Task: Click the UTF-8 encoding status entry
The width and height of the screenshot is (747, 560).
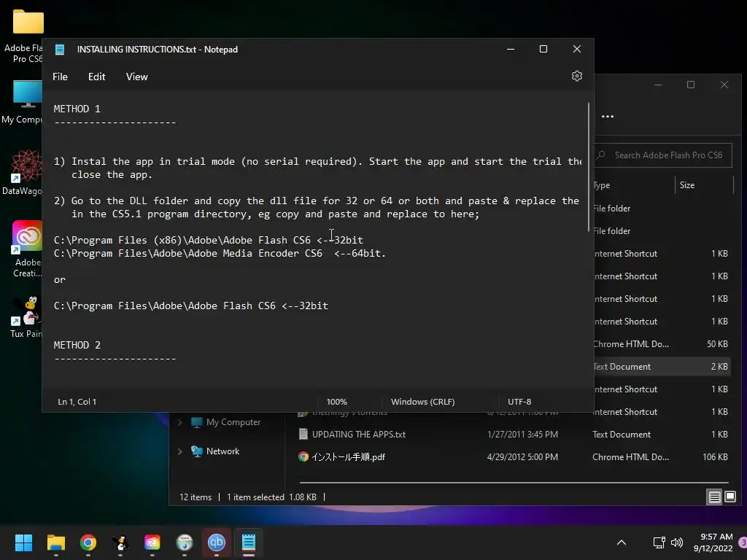Action: click(x=519, y=402)
